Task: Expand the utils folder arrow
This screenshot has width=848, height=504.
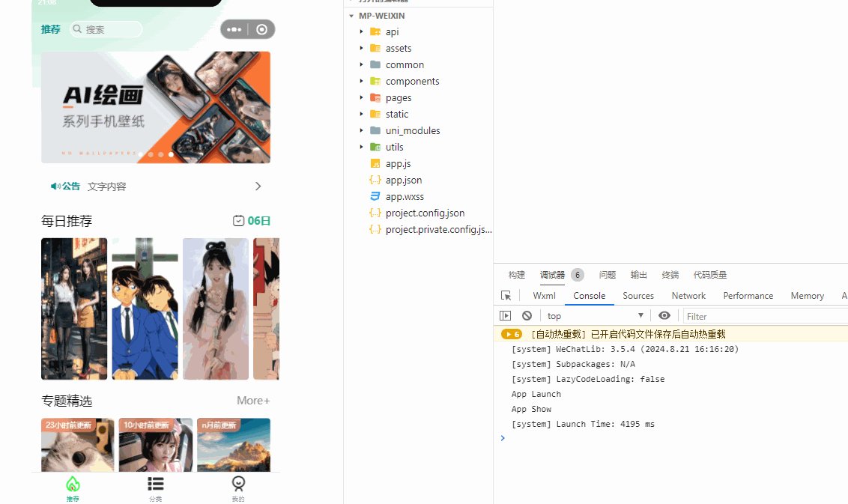Action: pos(361,147)
